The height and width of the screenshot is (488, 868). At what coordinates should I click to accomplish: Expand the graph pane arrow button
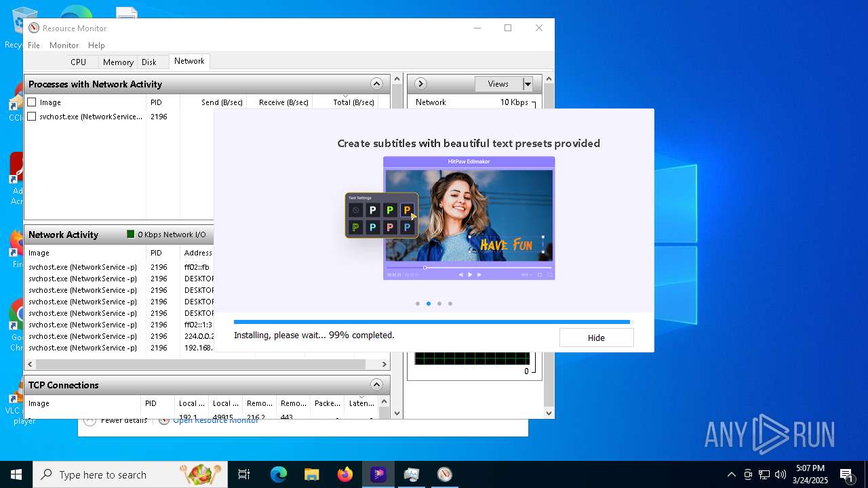420,84
